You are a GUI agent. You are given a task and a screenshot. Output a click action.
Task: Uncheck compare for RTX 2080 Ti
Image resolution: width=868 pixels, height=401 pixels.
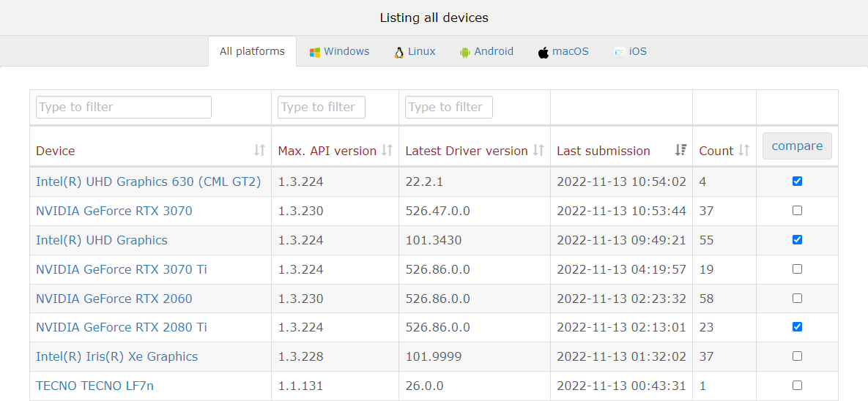click(x=797, y=327)
